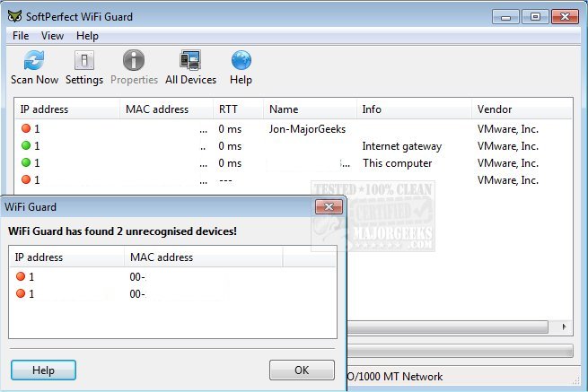Screen dimensions: 588x392
Task: Click right arrow of horizontal scrollbar
Action: (565, 327)
